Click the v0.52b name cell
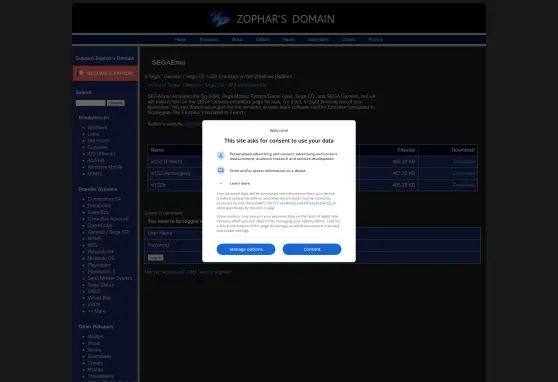Image resolution: width=558 pixels, height=382 pixels. pyautogui.click(x=158, y=185)
